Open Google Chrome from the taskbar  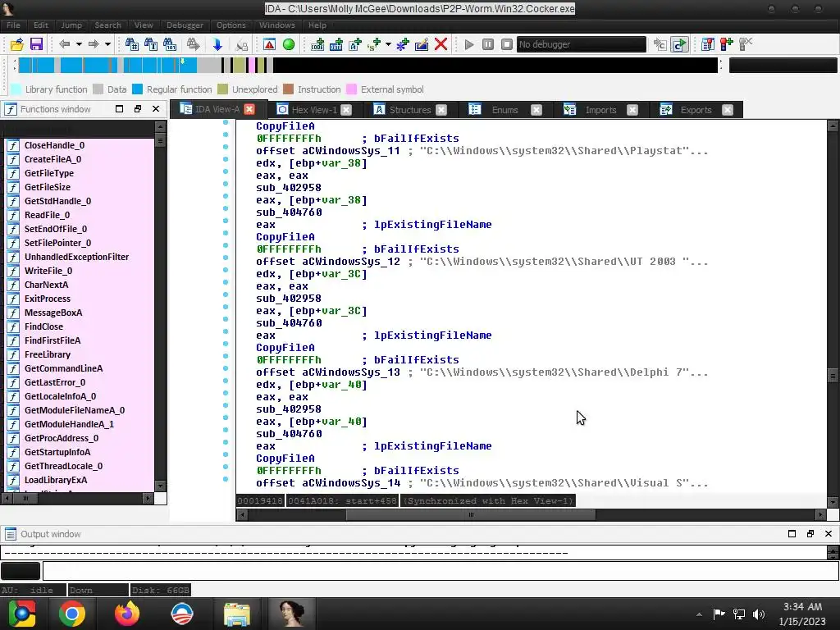click(x=72, y=614)
